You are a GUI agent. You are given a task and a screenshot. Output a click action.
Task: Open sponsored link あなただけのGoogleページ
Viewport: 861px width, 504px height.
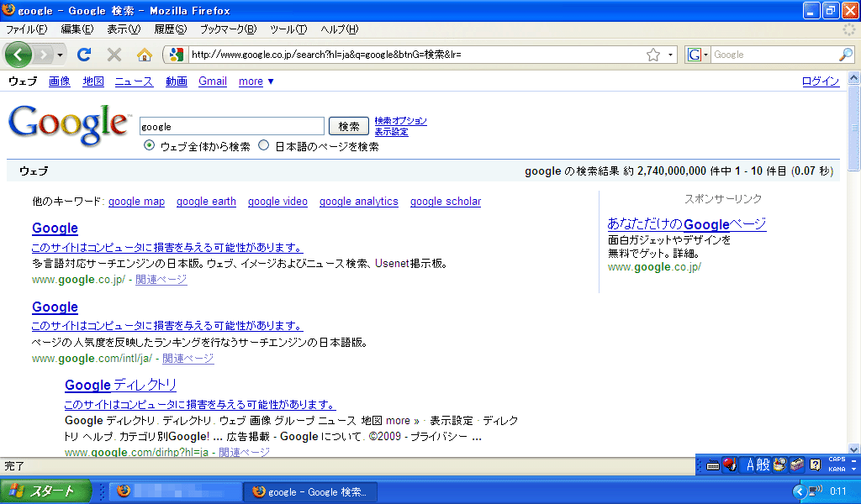click(687, 223)
